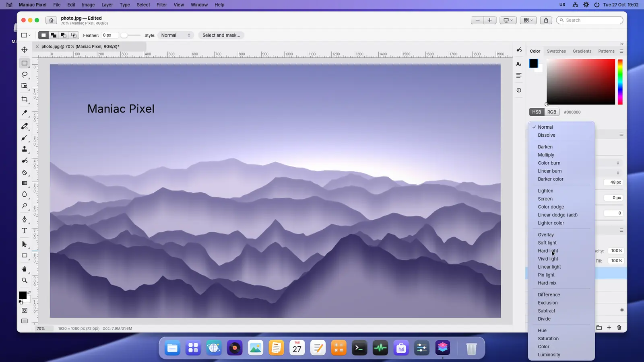644x362 pixels.
Task: Select the Pen tool
Action: 25,219
